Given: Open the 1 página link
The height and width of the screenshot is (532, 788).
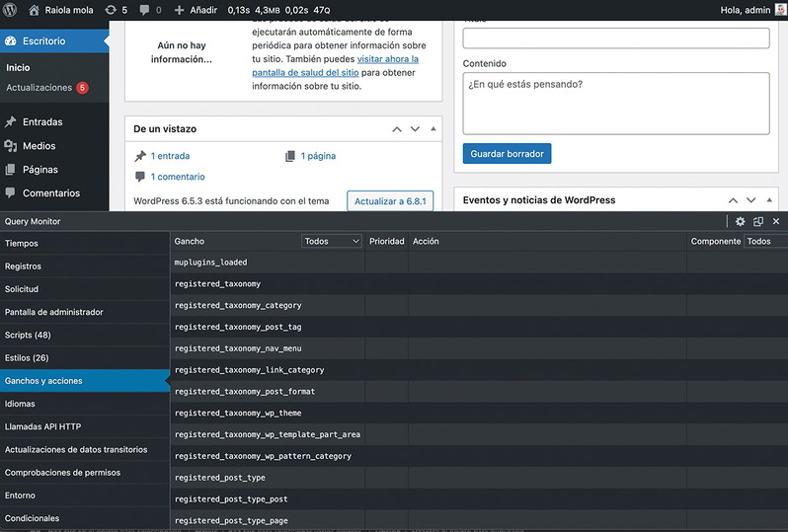Looking at the screenshot, I should click(x=318, y=156).
